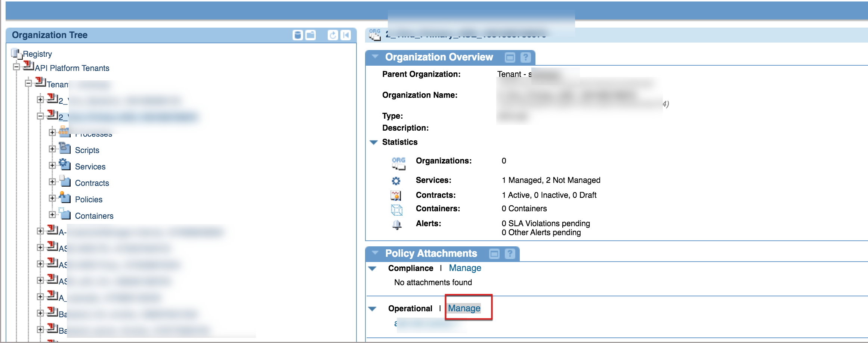Collapse the Statistics section

(x=373, y=142)
